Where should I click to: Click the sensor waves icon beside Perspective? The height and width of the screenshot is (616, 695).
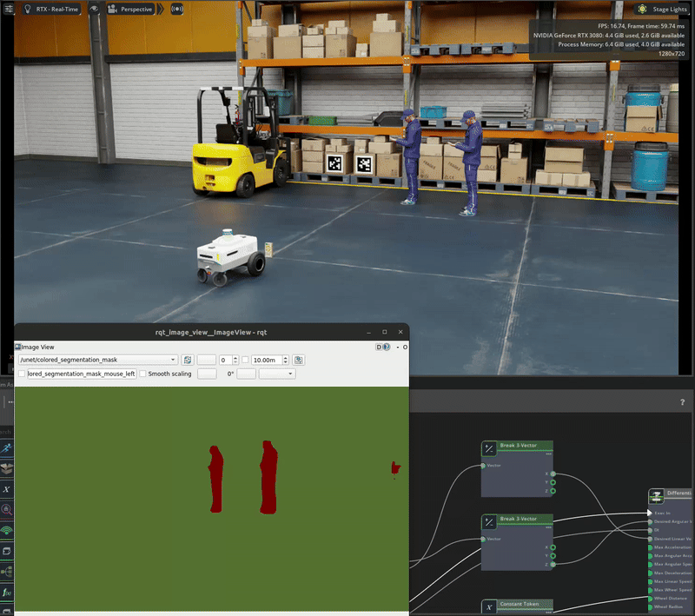(176, 9)
